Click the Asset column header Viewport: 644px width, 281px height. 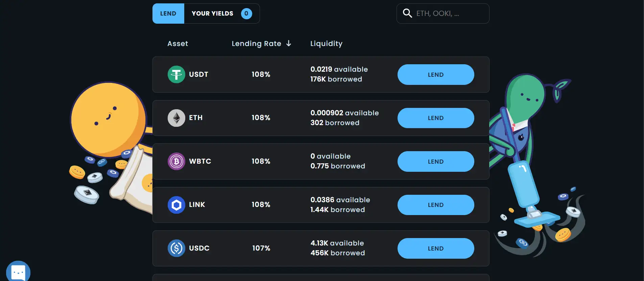177,44
